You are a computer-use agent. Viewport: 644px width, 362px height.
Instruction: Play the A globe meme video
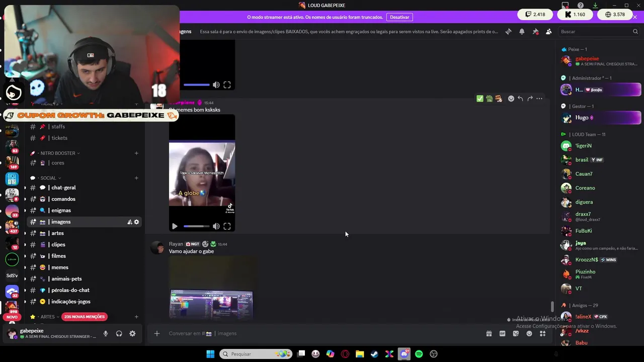[x=175, y=226]
